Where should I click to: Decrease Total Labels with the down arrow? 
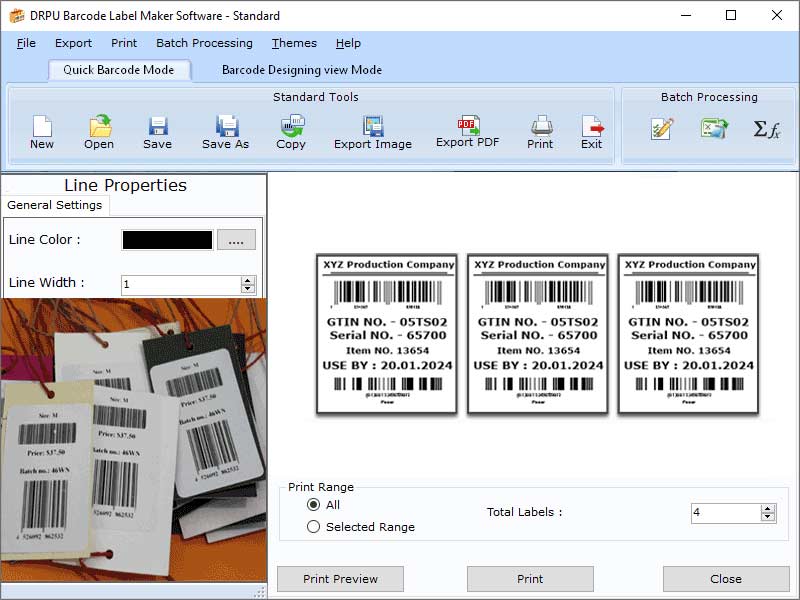(x=766, y=517)
